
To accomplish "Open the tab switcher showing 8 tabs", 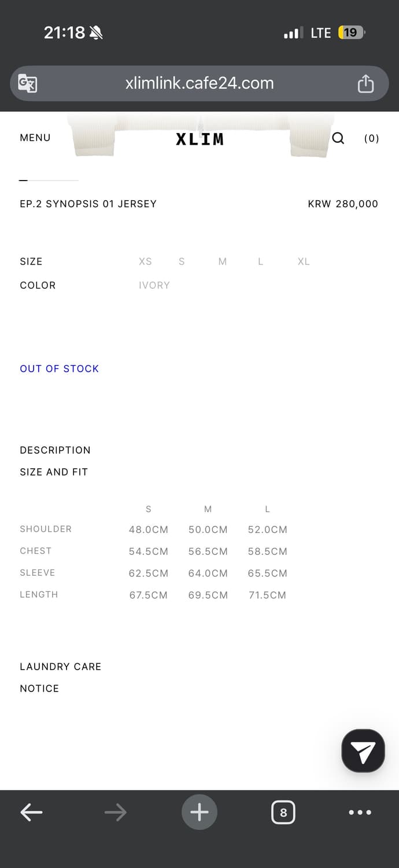I will coord(283,812).
